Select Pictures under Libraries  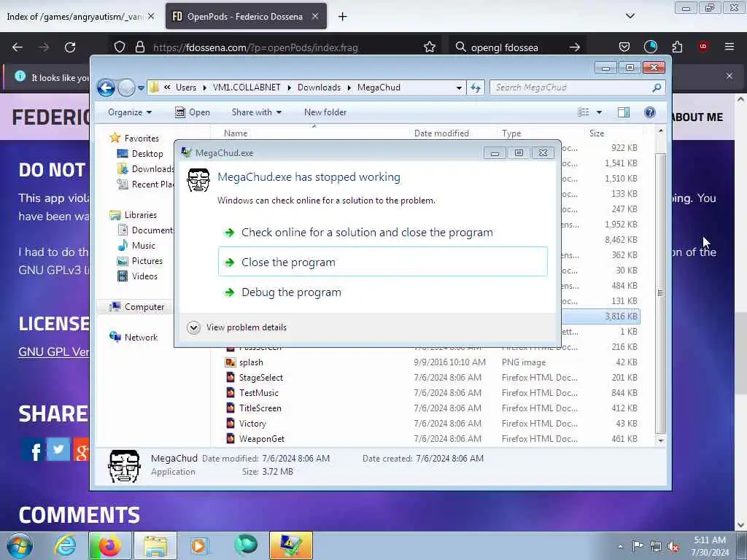[147, 261]
